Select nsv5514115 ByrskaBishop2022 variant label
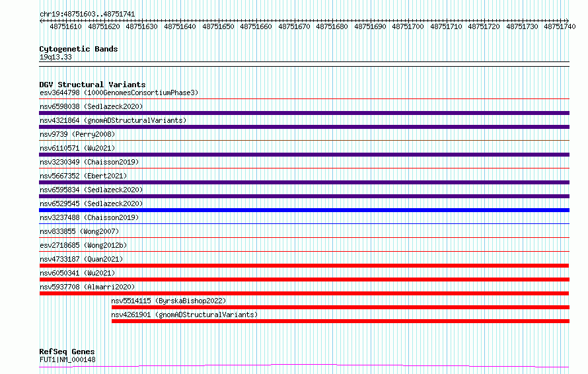Image resolution: width=588 pixels, height=374 pixels. click(168, 301)
